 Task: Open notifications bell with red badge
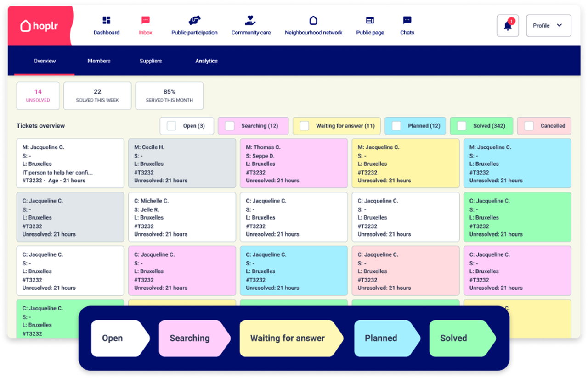[508, 25]
